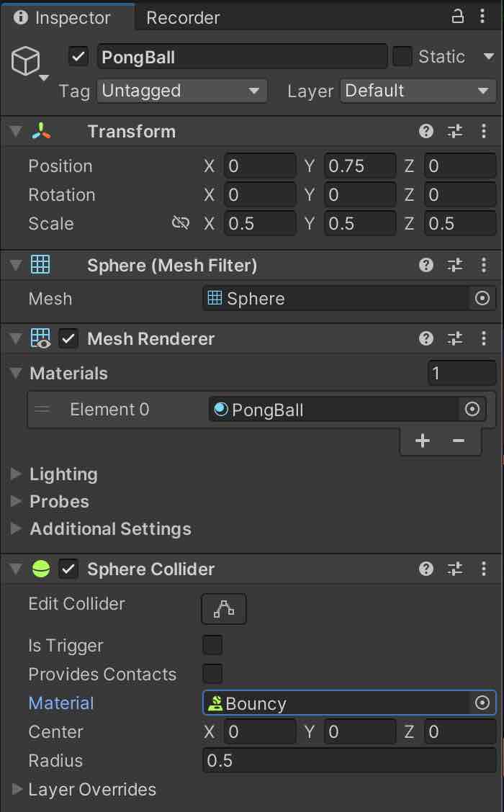Click the Radius input field
The height and width of the screenshot is (812, 504).
pyautogui.click(x=349, y=760)
